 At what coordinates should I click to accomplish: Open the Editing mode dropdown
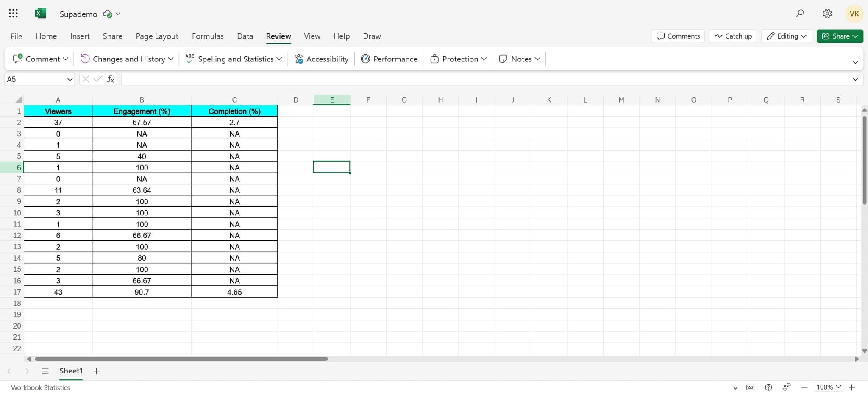(x=786, y=36)
